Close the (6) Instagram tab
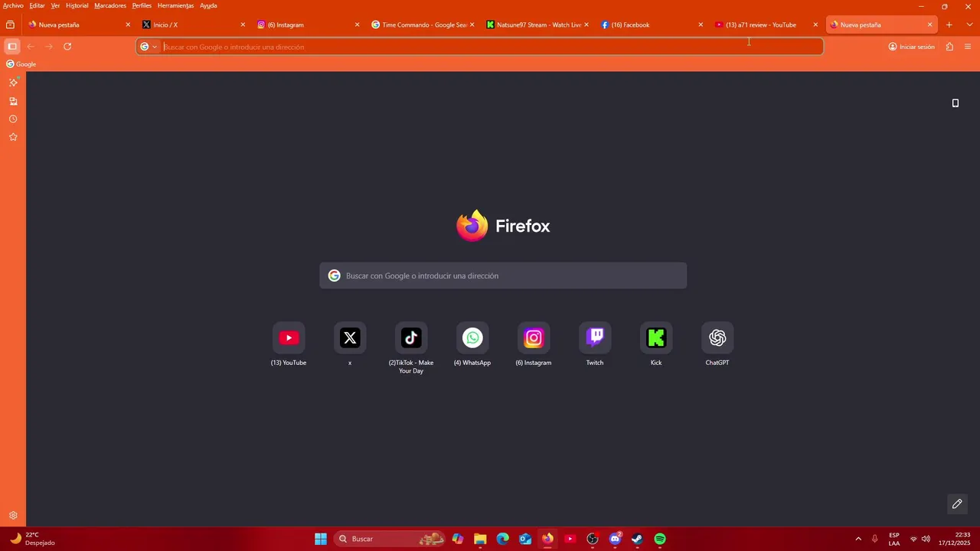The image size is (980, 551). (x=357, y=24)
